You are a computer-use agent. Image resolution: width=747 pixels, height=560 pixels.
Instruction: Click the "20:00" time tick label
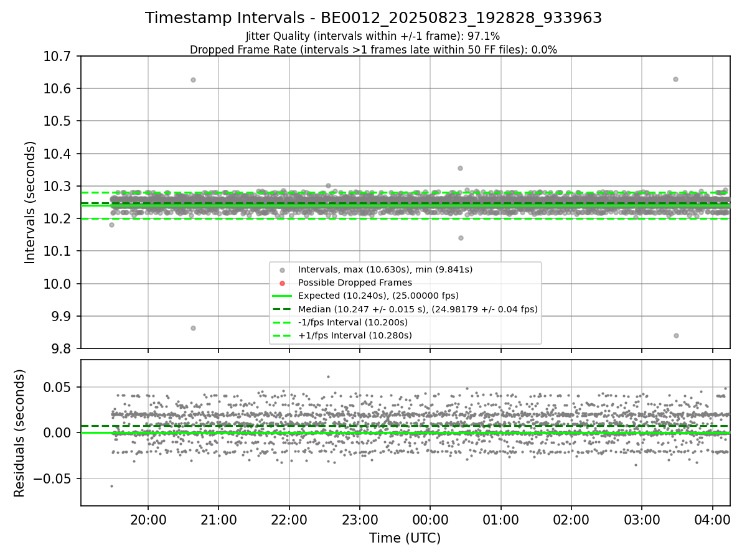pyautogui.click(x=148, y=520)
